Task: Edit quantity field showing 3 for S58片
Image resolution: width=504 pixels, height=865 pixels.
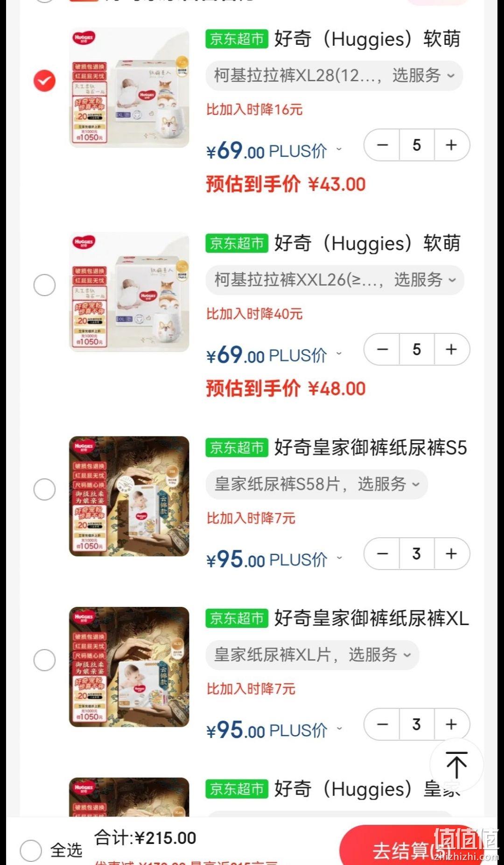Action: pos(417,554)
